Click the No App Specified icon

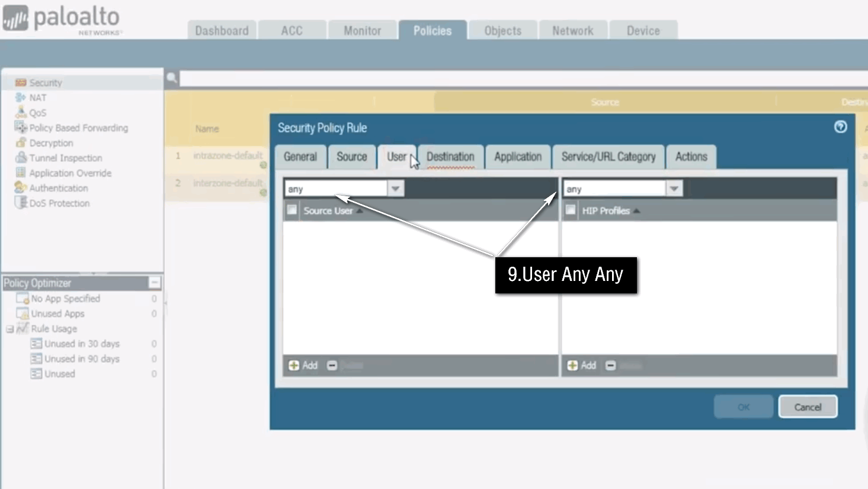pos(23,298)
